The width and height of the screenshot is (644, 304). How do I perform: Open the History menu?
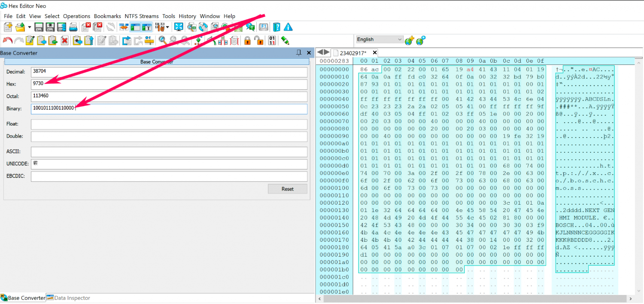coord(188,16)
